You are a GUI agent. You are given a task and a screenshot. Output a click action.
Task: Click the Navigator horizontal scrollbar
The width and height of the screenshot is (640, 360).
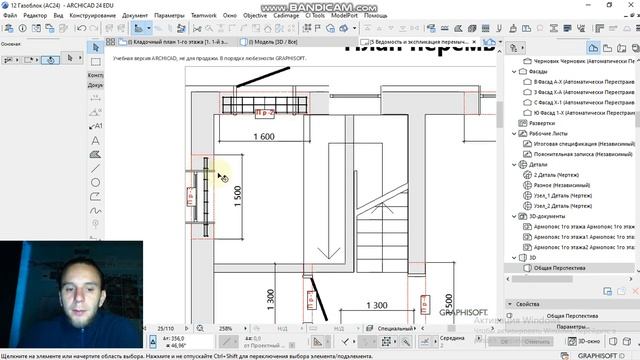pos(542,279)
